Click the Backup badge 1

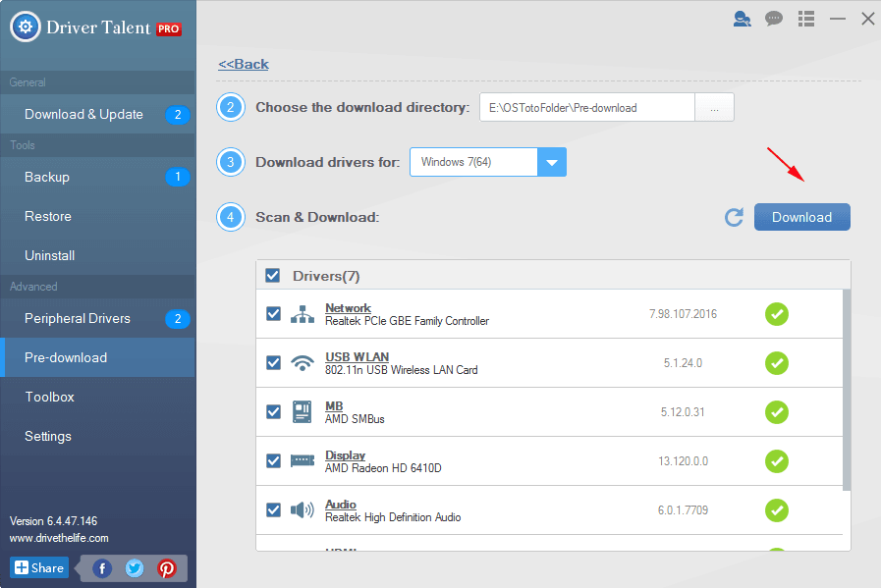(178, 177)
